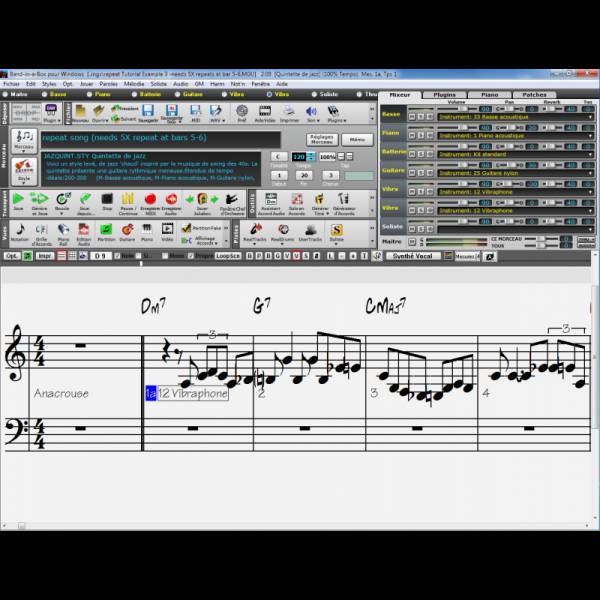Screen dimensions: 600x600
Task: Switch to the Patches tab
Action: point(534,95)
